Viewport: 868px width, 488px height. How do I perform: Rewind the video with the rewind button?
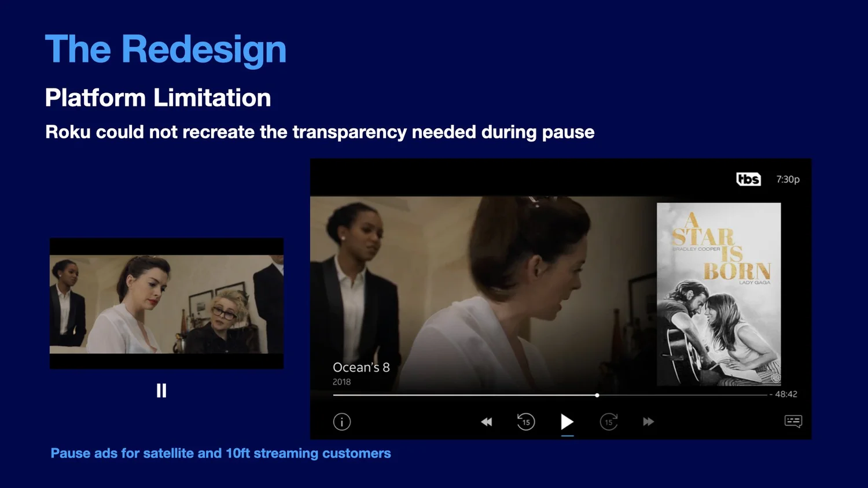[487, 422]
